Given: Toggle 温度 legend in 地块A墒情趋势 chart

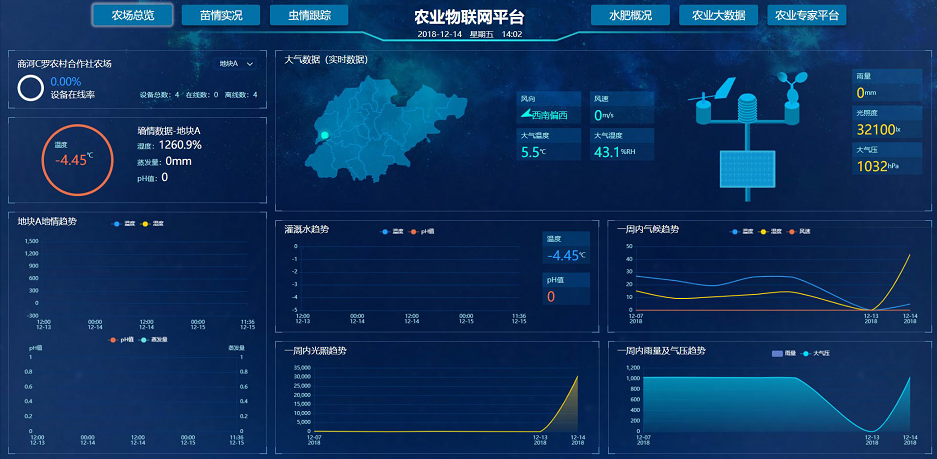Looking at the screenshot, I should [123, 224].
